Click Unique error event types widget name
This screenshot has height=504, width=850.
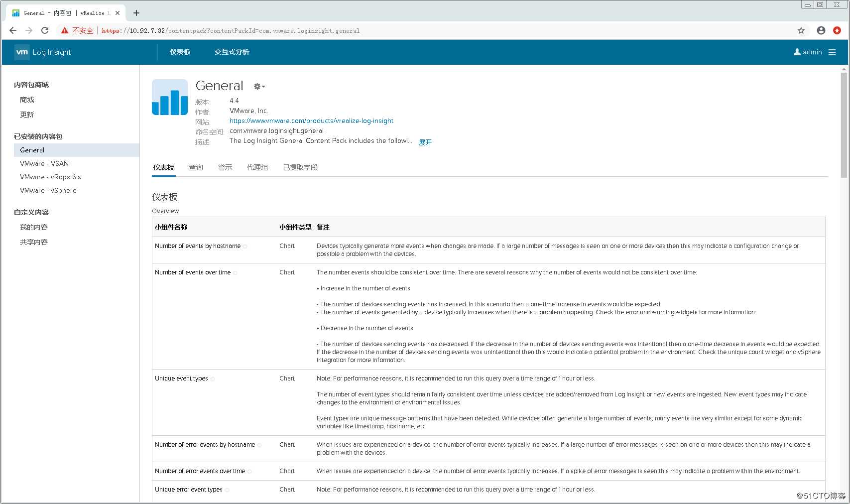click(189, 490)
